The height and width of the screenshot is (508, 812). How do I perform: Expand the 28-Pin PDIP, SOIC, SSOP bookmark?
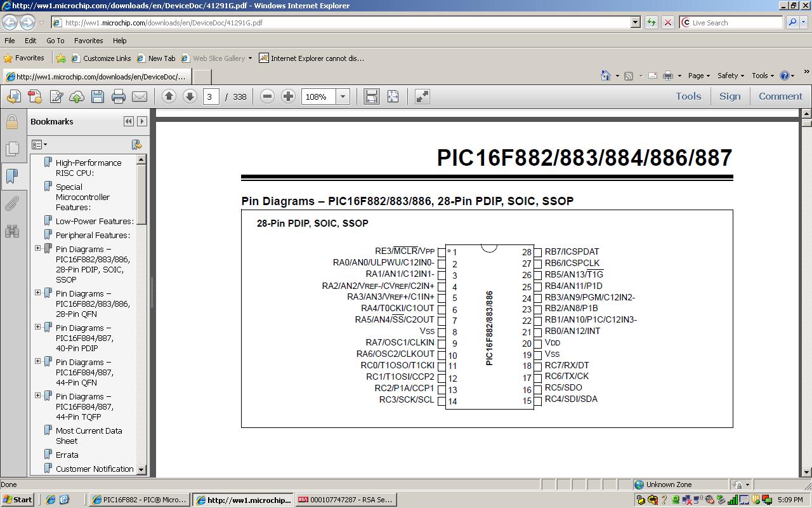[x=37, y=248]
